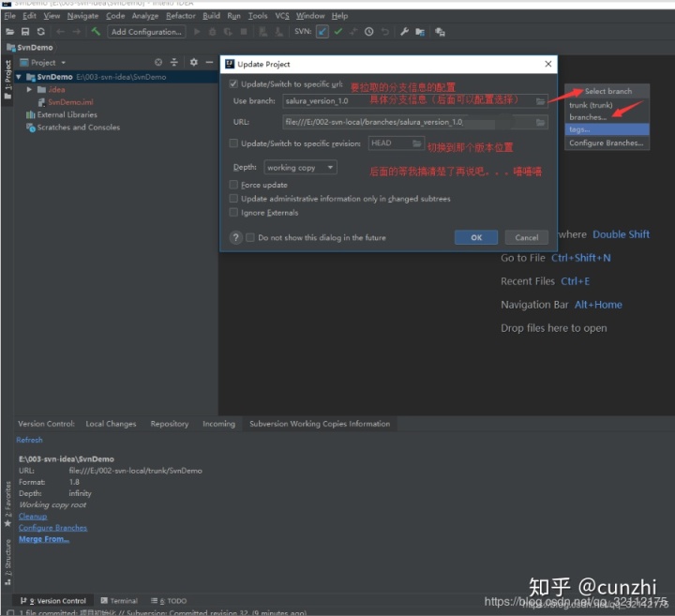675x616 pixels.
Task: Hide the Project panel with minus icon
Action: click(209, 63)
